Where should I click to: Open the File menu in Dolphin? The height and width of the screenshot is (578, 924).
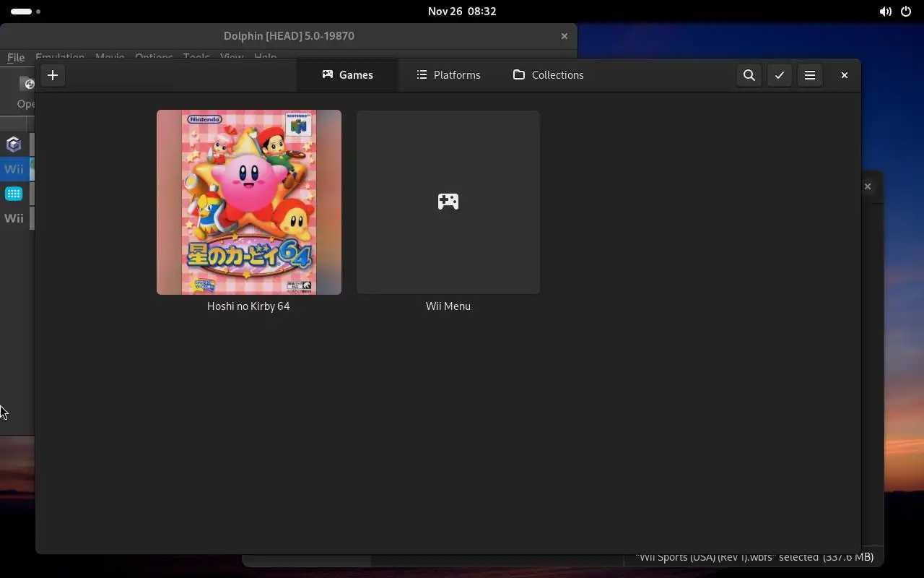(x=16, y=57)
